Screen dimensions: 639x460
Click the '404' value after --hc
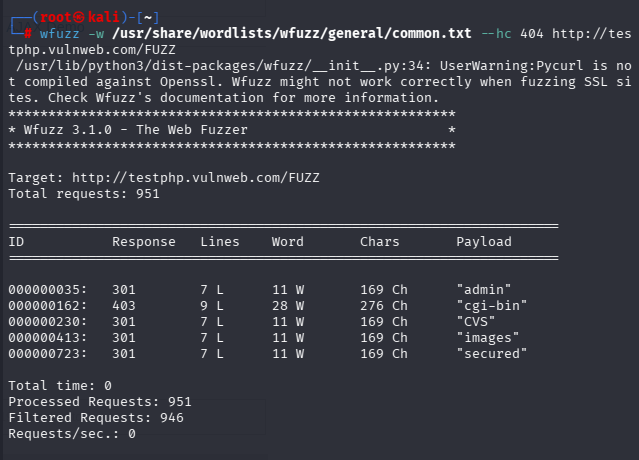tap(532, 33)
